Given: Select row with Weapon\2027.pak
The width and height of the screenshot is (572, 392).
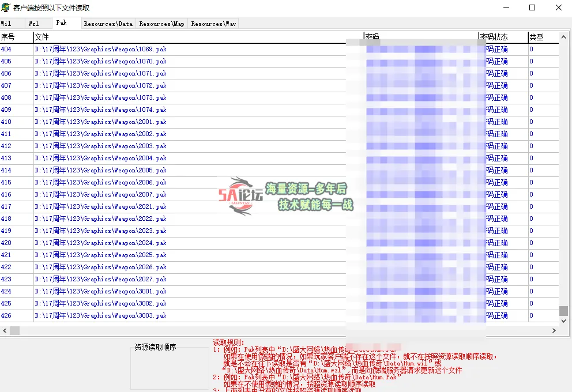Looking at the screenshot, I should tap(280, 280).
